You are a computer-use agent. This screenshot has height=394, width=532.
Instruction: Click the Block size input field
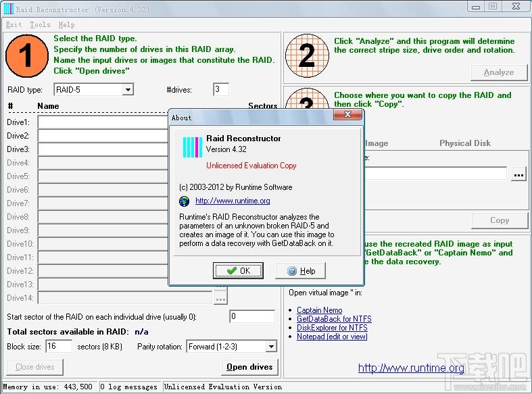(x=59, y=347)
